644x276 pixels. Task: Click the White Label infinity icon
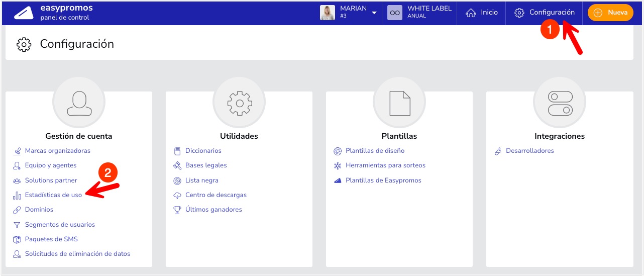click(395, 13)
